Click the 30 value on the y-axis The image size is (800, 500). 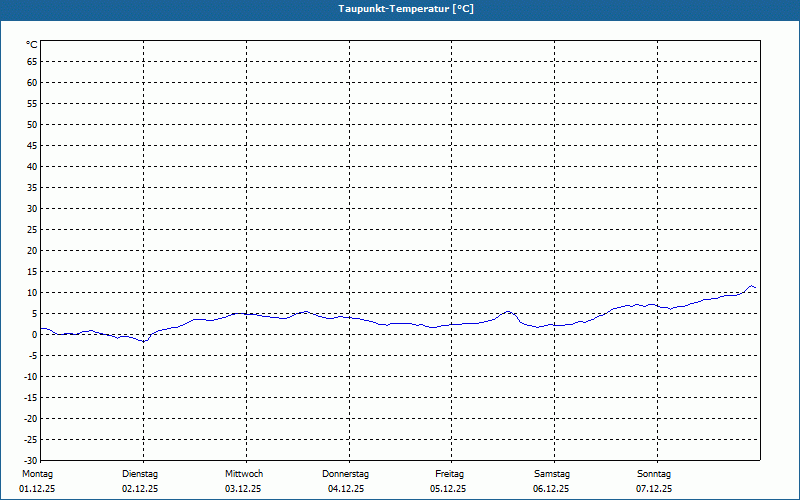point(32,209)
